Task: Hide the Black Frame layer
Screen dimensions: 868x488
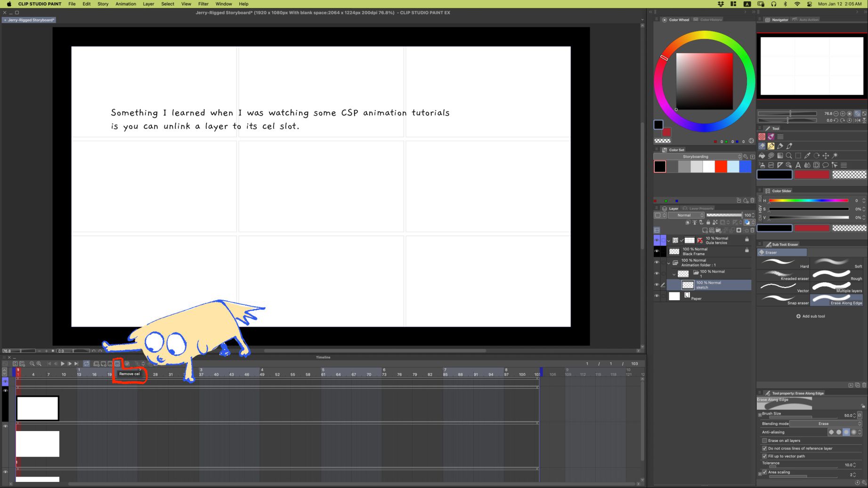Action: tap(657, 251)
